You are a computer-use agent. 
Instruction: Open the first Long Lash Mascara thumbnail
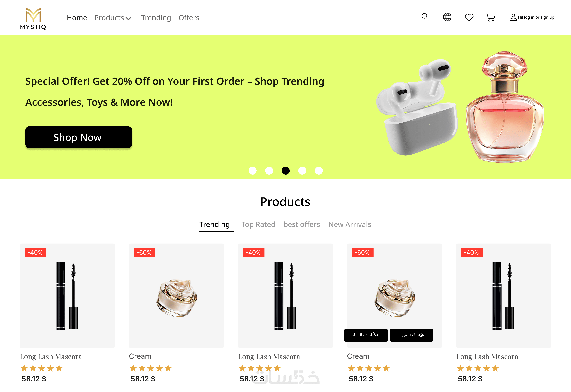67,296
